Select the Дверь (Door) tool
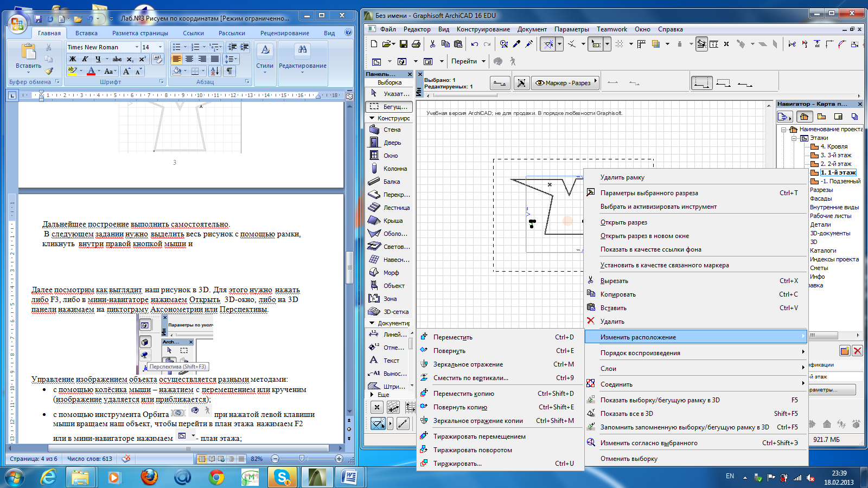 390,143
